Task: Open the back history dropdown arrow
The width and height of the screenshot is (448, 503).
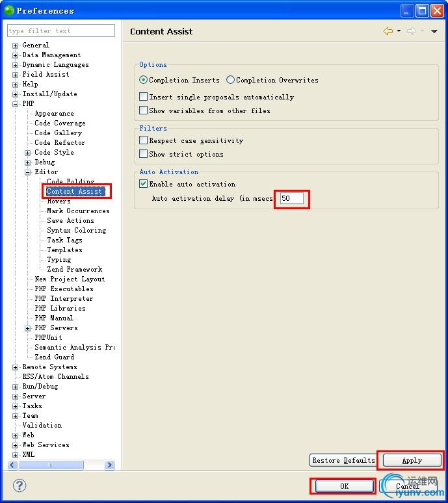Action: click(399, 31)
